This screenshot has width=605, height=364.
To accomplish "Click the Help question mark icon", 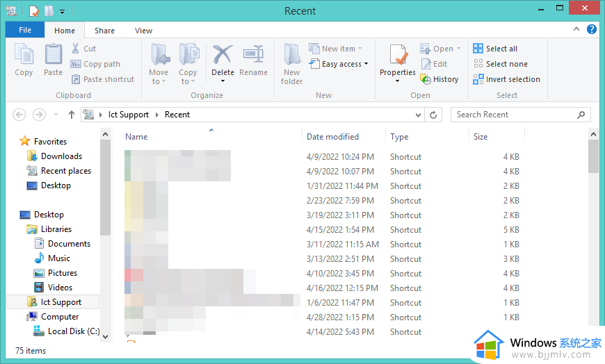I will pyautogui.click(x=592, y=29).
